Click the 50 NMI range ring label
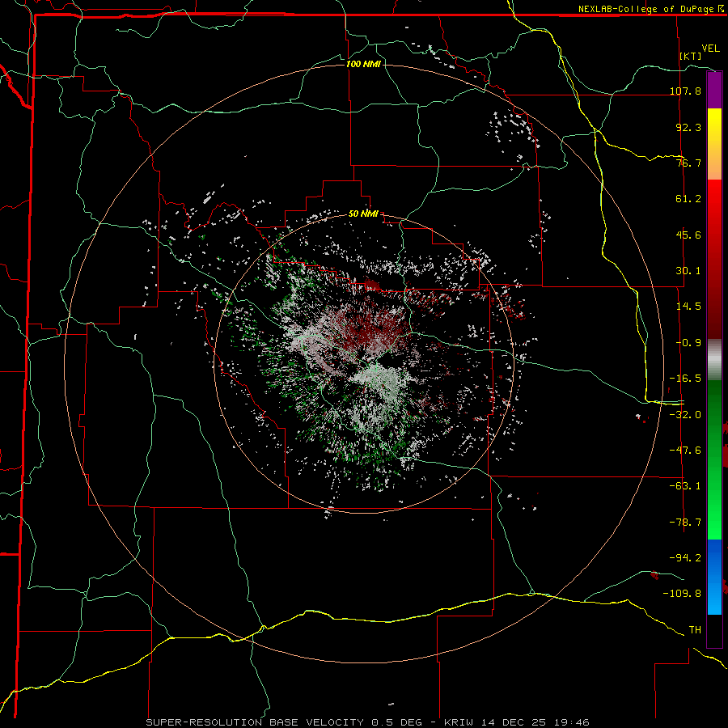Image resolution: width=728 pixels, height=728 pixels. click(363, 214)
